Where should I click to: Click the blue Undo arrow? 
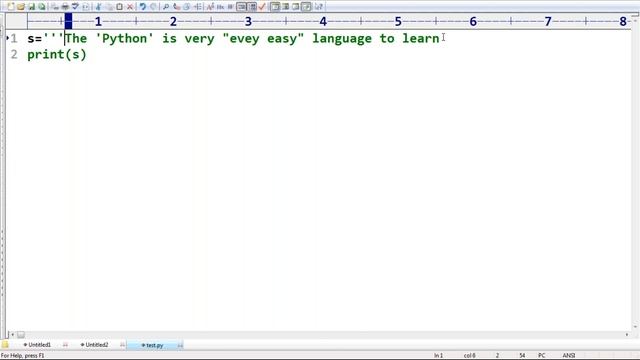142,7
